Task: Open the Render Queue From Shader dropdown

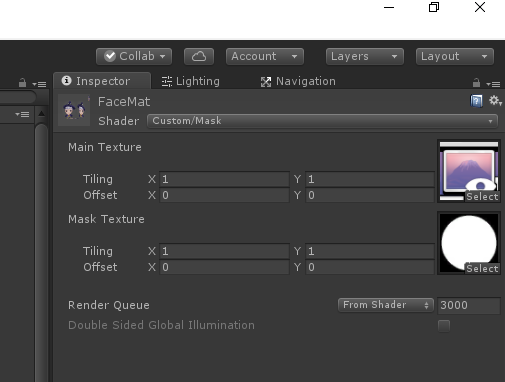Action: (x=386, y=305)
